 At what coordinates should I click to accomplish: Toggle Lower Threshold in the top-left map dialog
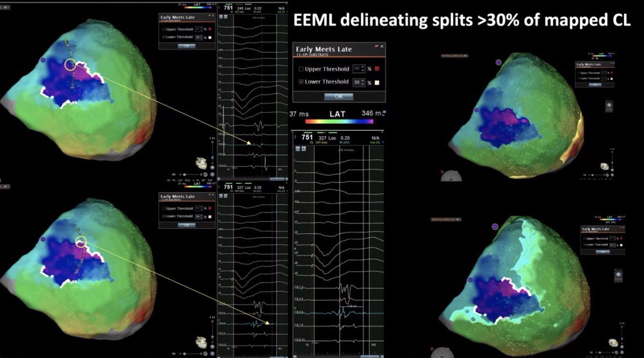click(163, 36)
